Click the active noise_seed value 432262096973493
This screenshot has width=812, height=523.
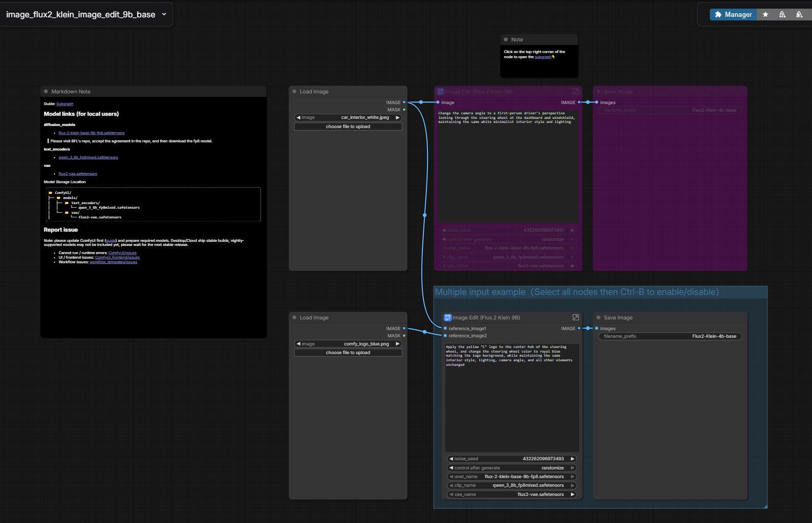543,459
